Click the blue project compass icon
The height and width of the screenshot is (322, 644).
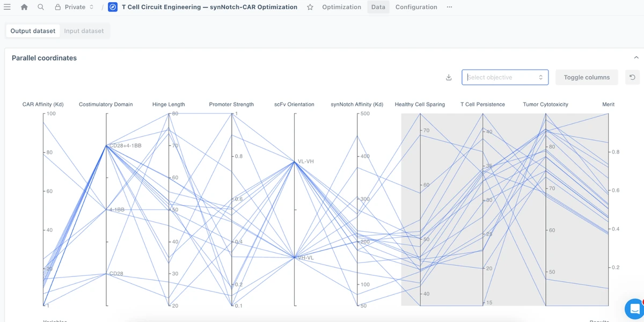(113, 7)
